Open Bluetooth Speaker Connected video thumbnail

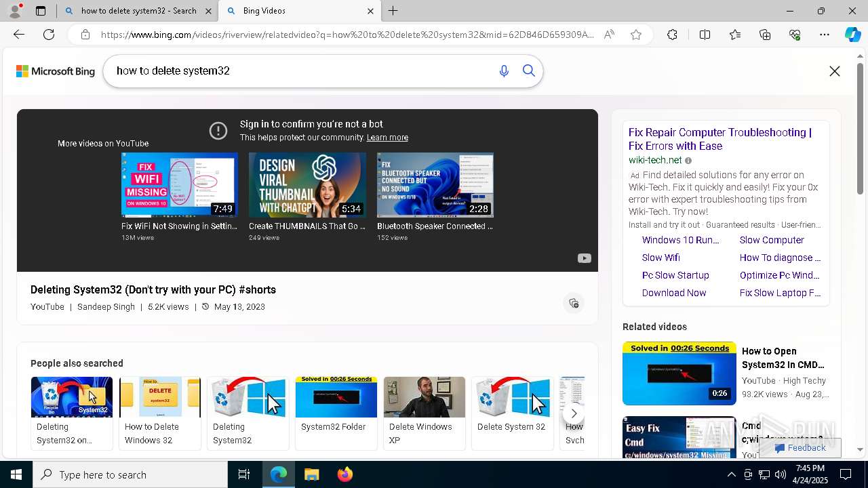click(x=435, y=185)
